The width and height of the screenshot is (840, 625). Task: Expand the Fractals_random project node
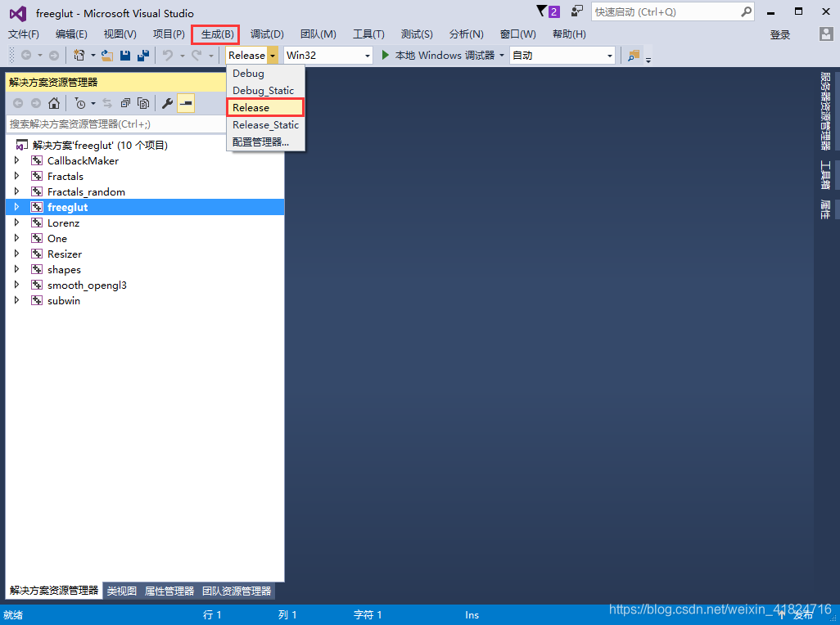pyautogui.click(x=16, y=191)
